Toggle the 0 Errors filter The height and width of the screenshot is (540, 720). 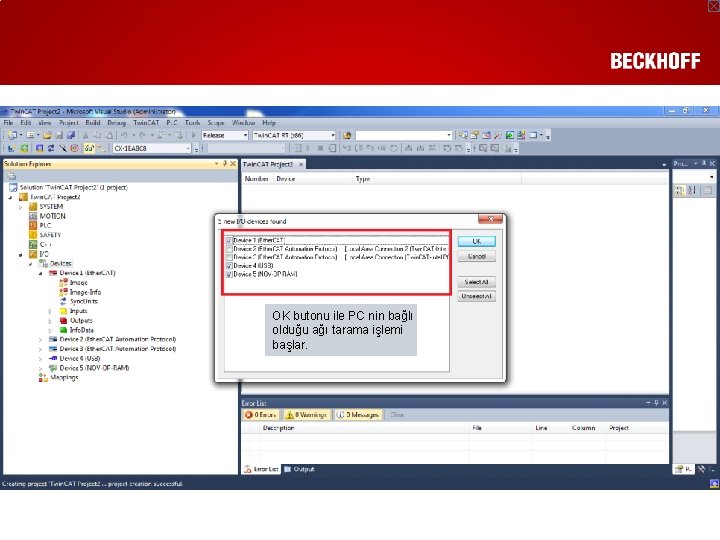[x=261, y=415]
